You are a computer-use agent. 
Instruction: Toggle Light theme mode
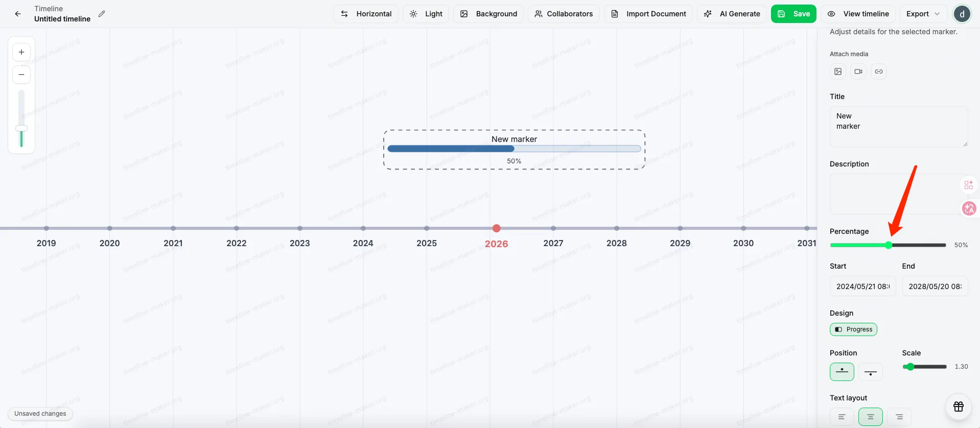point(426,14)
